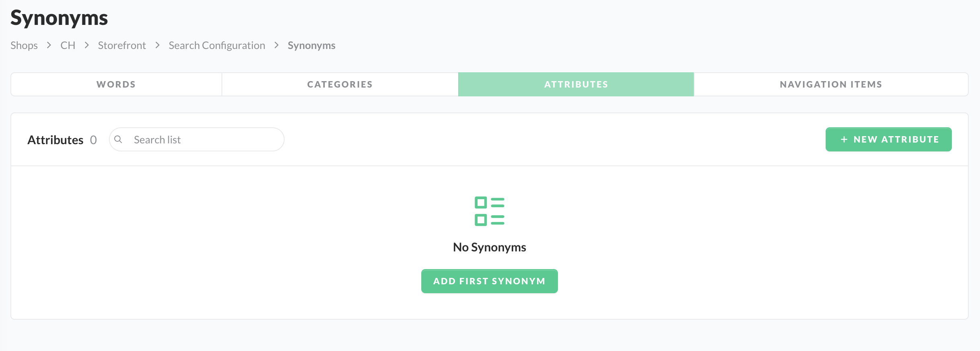Click the No Synonyms message text
The height and width of the screenshot is (351, 980).
[489, 247]
